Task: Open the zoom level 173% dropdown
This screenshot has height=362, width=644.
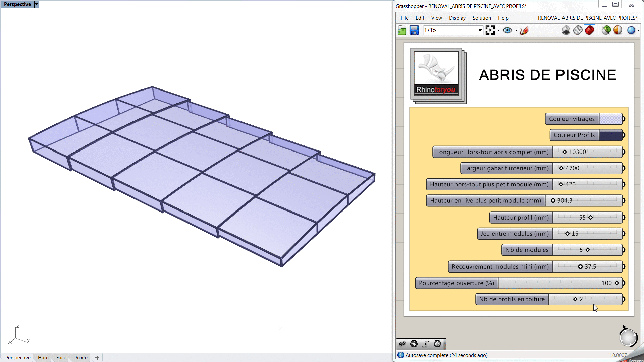Action: 480,30
